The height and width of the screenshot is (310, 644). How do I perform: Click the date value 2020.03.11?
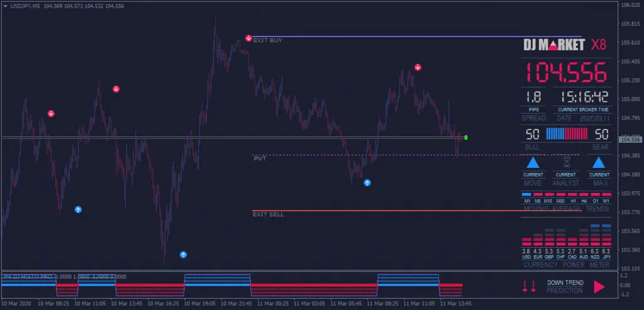(x=594, y=118)
